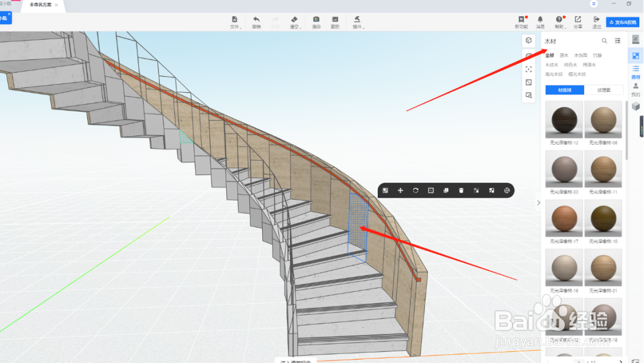Collapse the material panel with side chevron
Image resolution: width=644 pixels, height=363 pixels.
(x=538, y=202)
